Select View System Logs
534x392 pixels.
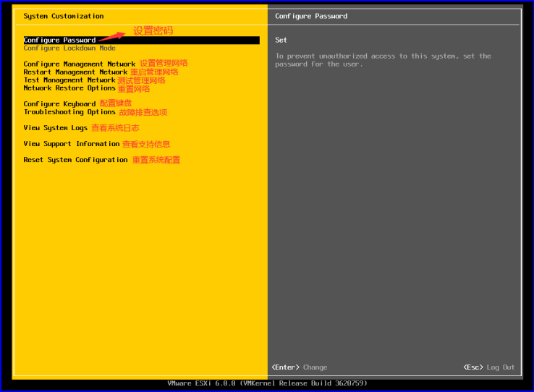pos(56,128)
